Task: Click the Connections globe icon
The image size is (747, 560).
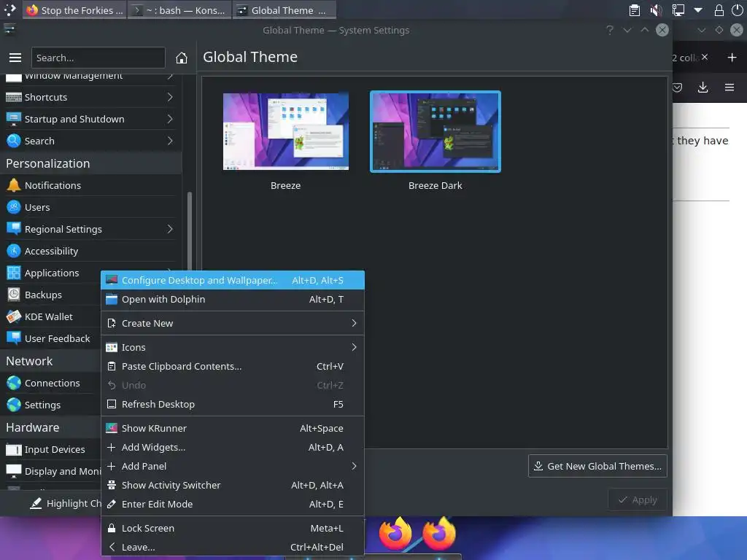Action: click(13, 383)
